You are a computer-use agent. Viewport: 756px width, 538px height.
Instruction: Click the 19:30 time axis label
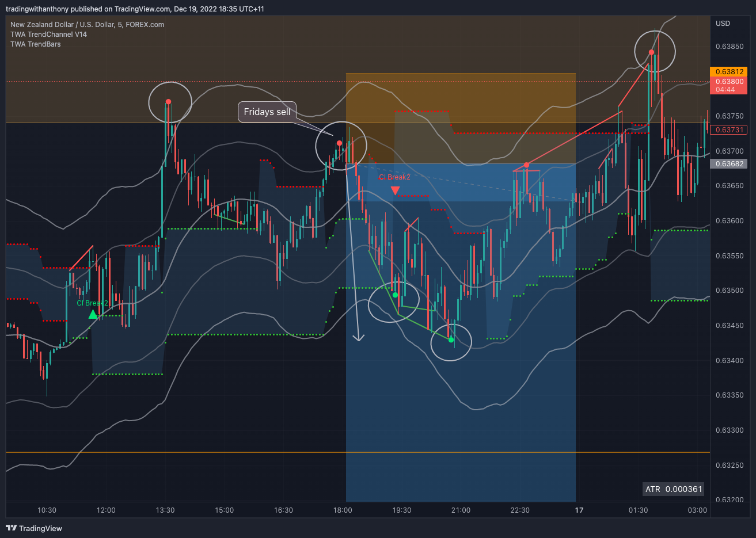402,510
